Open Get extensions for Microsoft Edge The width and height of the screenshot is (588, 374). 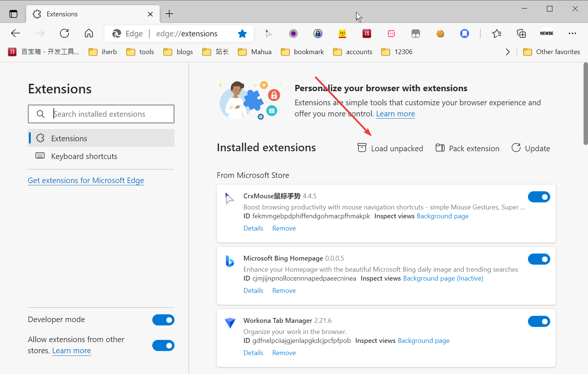click(86, 181)
